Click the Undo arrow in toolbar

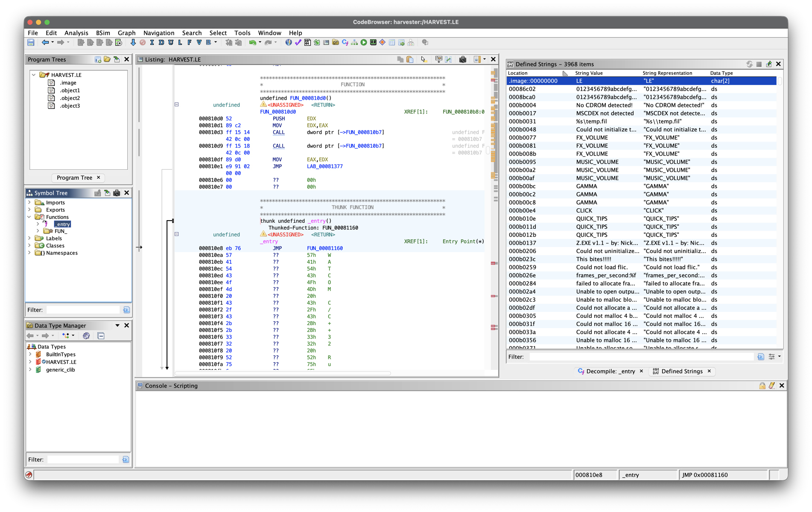[x=252, y=43]
